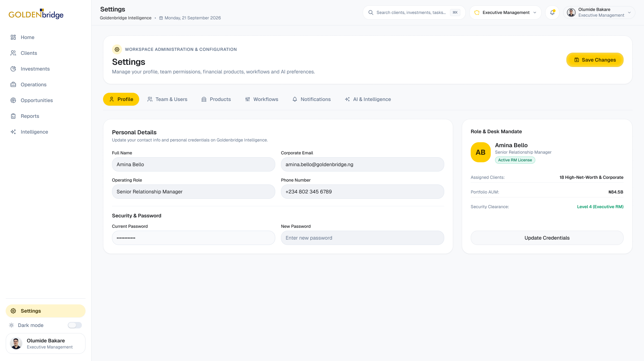Open the notifications bell icon
The image size is (644, 361).
(x=552, y=13)
